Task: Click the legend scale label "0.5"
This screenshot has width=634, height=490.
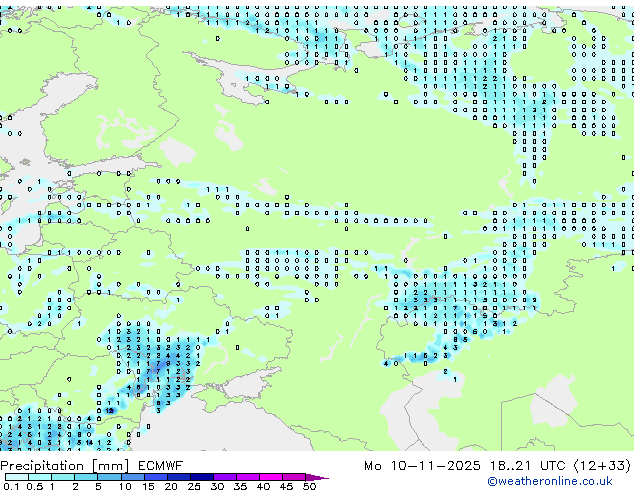Action: (x=35, y=486)
